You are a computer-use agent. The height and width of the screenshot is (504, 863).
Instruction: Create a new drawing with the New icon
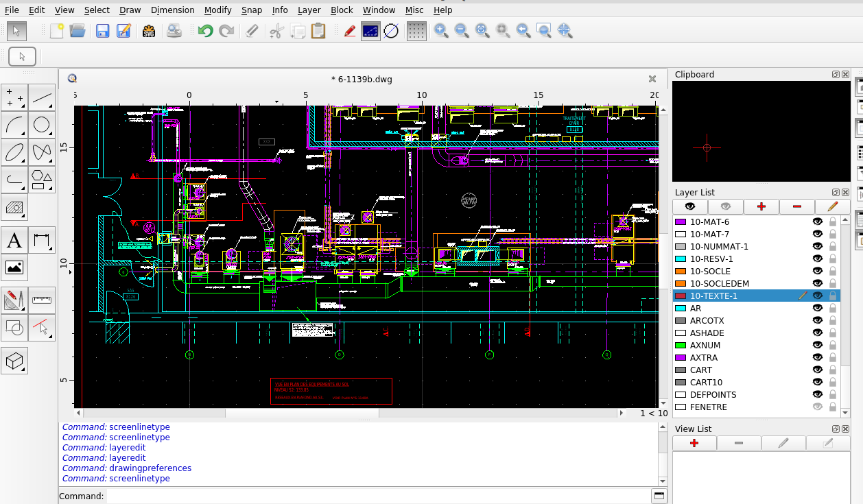(x=57, y=31)
